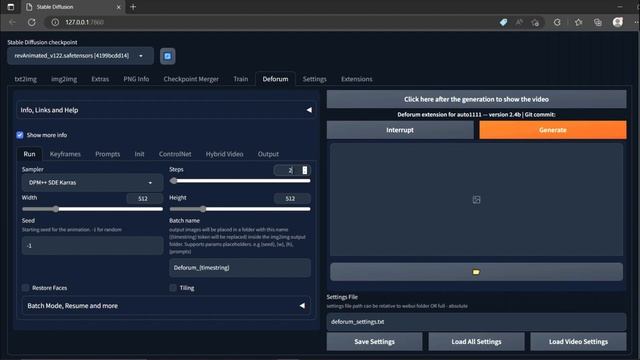Open the Extensions tab
This screenshot has width=640, height=360.
click(x=357, y=79)
